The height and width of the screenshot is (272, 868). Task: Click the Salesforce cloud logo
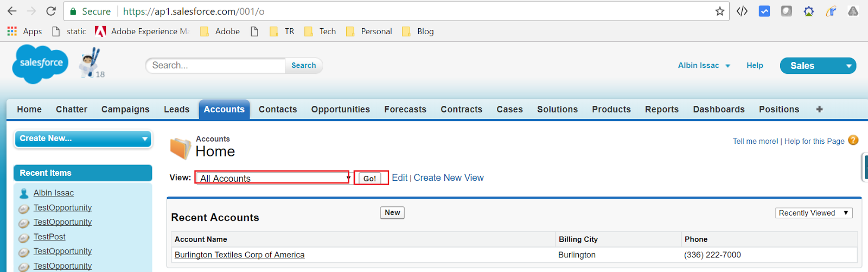click(41, 64)
